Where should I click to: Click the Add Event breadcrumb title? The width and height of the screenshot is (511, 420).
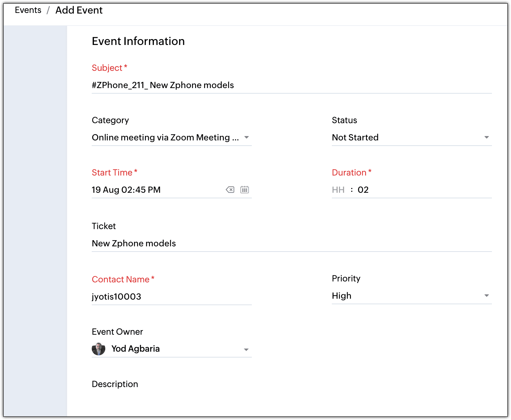point(79,10)
